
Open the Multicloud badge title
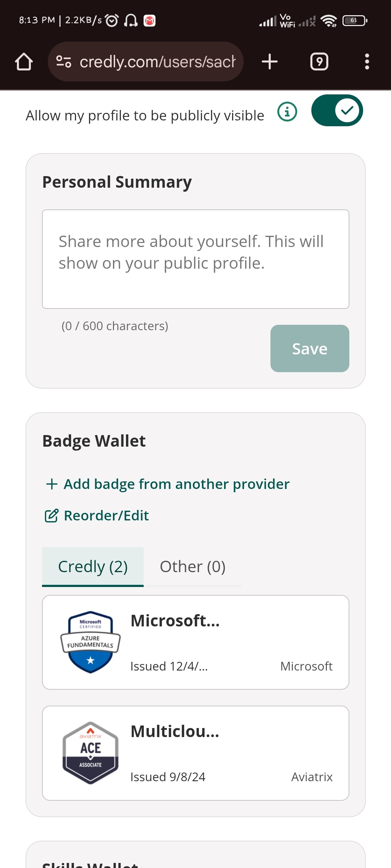(x=175, y=731)
